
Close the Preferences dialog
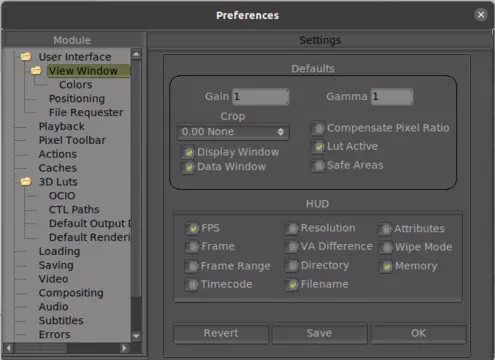point(481,15)
